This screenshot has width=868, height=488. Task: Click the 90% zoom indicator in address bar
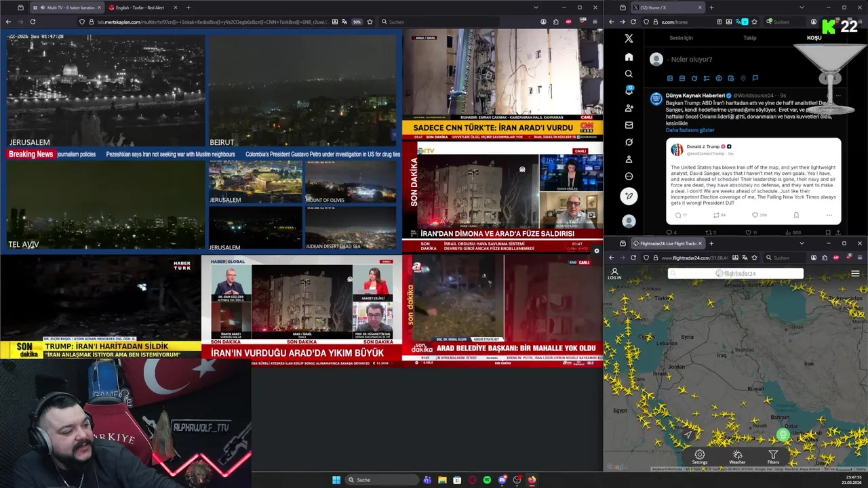point(357,22)
